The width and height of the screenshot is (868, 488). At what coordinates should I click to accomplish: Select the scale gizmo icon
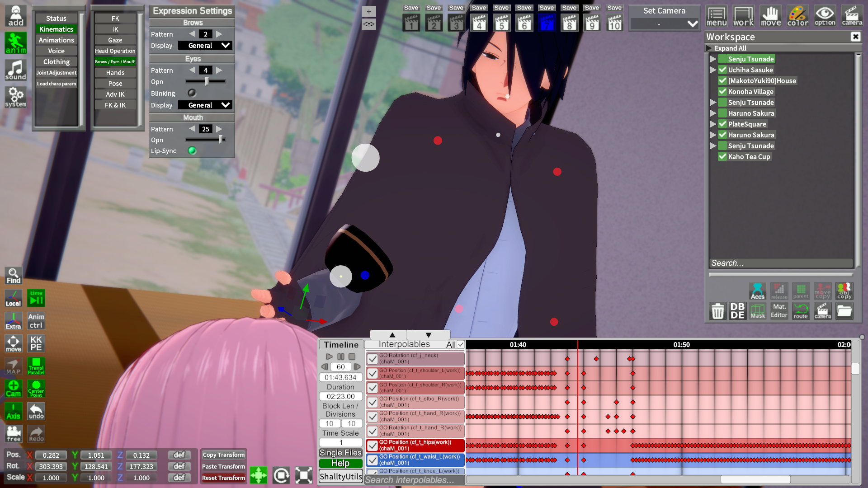point(304,475)
